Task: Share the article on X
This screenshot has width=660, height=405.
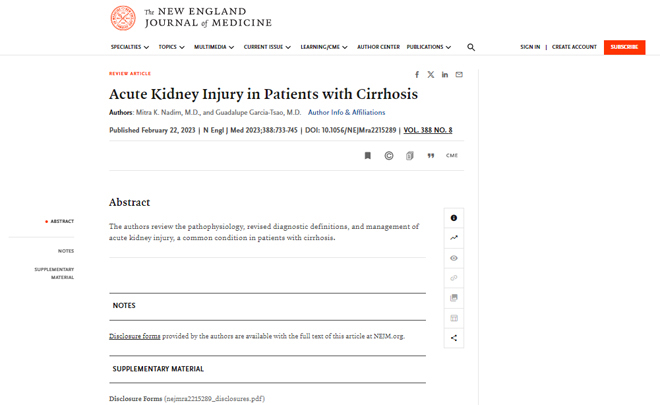Action: 431,75
